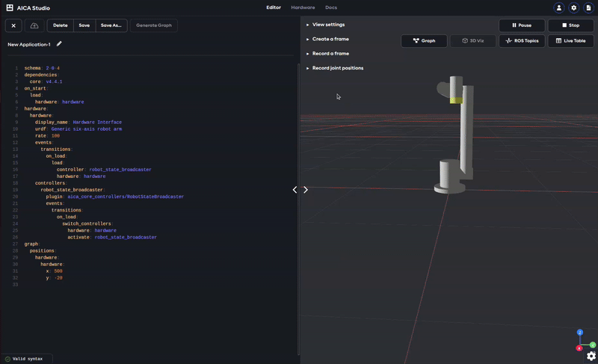
Task: Click the 'controller: robot_state_broadcaster' line
Action: click(x=104, y=170)
